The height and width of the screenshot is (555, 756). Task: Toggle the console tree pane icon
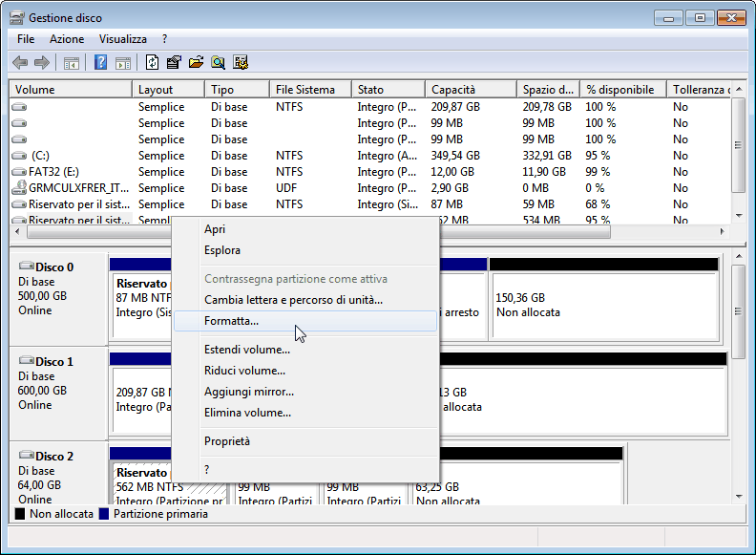pyautogui.click(x=71, y=63)
